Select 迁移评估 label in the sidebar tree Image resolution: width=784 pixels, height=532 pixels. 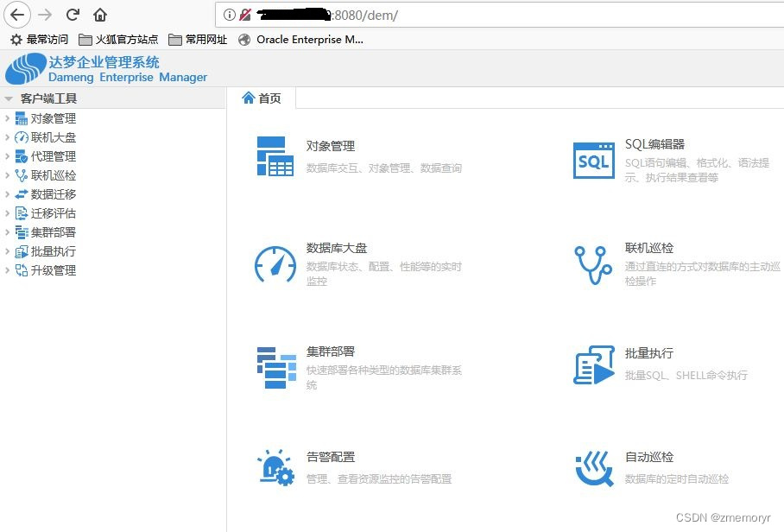click(x=54, y=213)
